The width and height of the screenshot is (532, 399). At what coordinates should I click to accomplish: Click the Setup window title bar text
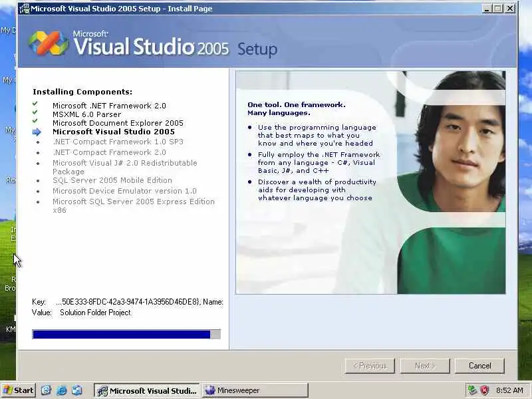click(x=122, y=9)
